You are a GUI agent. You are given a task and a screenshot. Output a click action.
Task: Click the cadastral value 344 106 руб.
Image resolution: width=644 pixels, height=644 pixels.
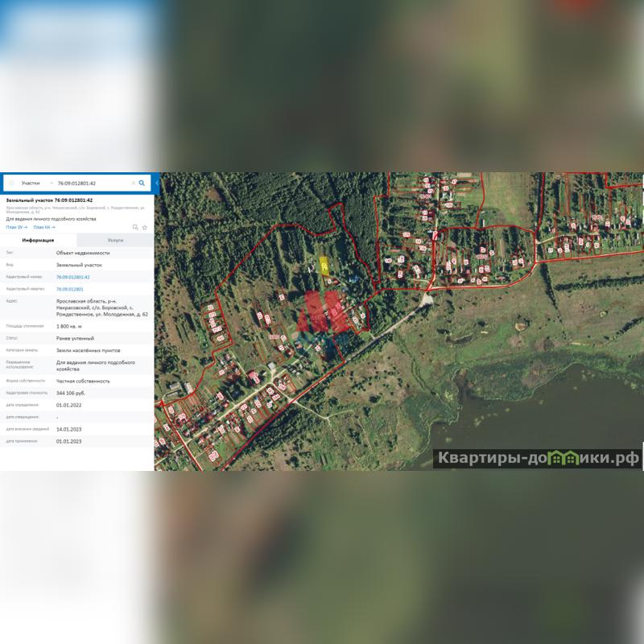coord(71,393)
